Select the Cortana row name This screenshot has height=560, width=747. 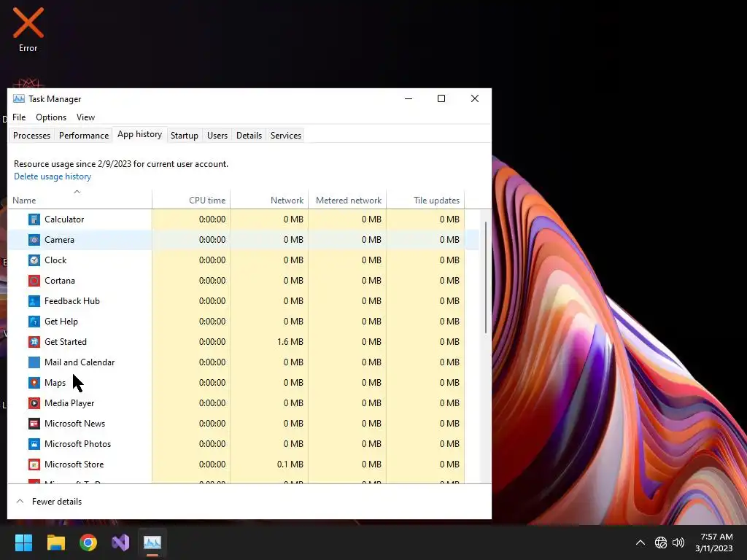click(x=60, y=281)
